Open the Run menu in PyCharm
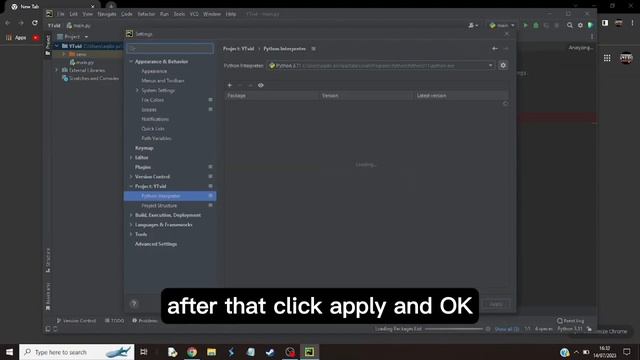 pyautogui.click(x=164, y=14)
